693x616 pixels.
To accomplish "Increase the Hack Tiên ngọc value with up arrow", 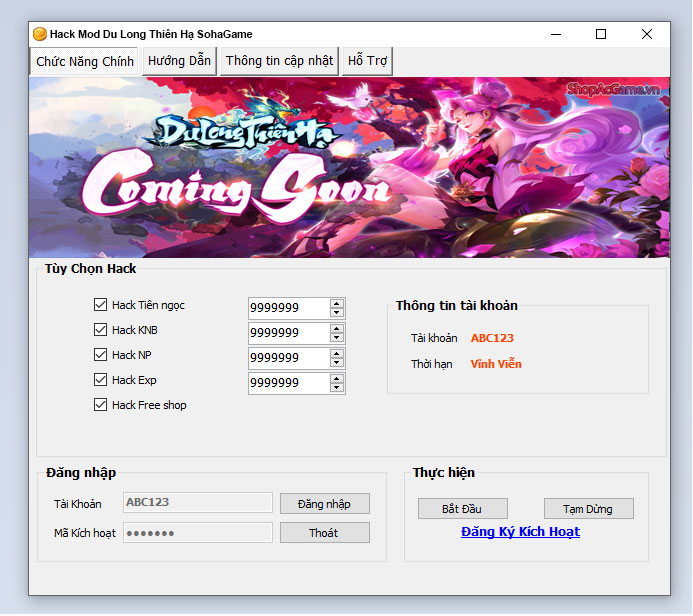I will (x=337, y=304).
